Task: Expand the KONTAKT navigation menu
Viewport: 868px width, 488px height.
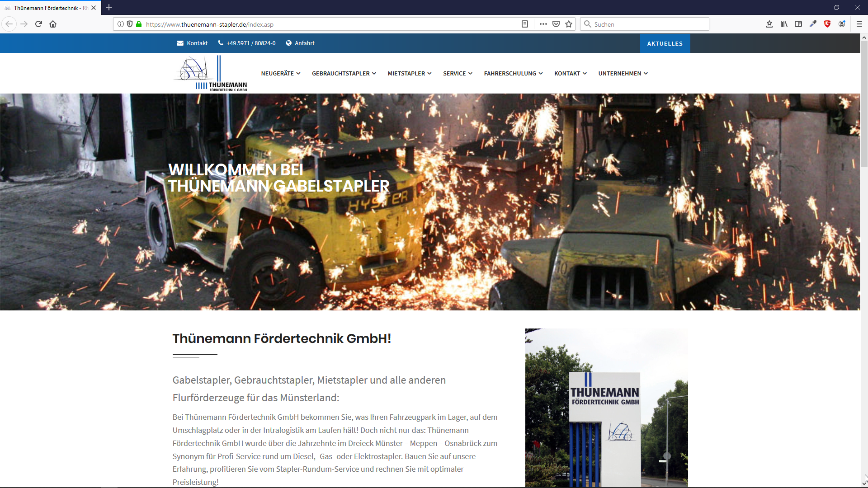Action: [571, 73]
